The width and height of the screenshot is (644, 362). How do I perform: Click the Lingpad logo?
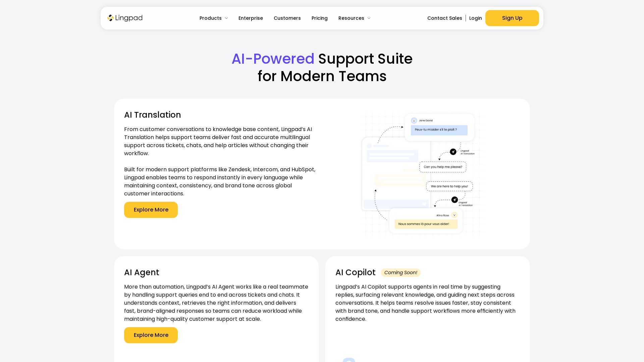point(125,18)
